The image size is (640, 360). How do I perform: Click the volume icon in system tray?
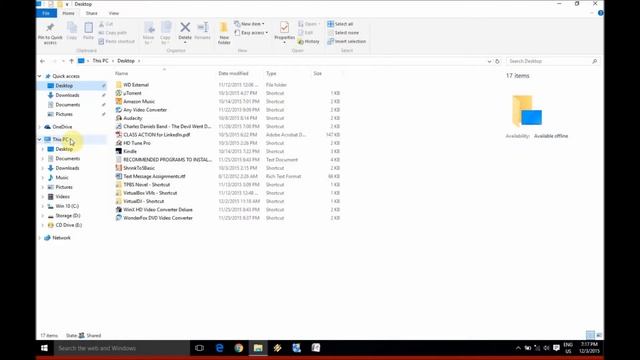(547, 348)
